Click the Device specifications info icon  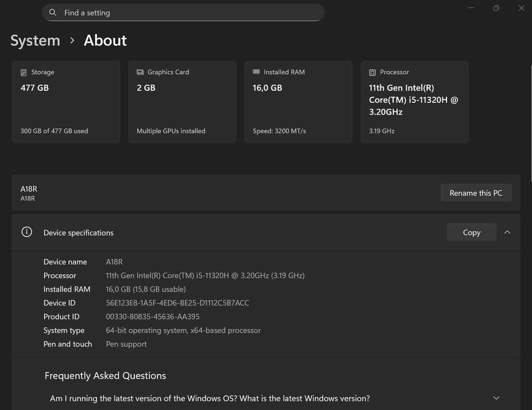tap(26, 232)
